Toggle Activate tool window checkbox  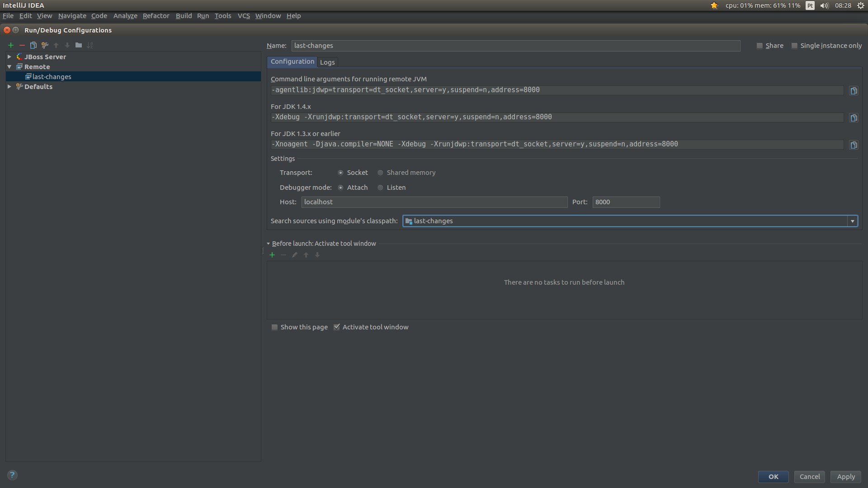(337, 327)
